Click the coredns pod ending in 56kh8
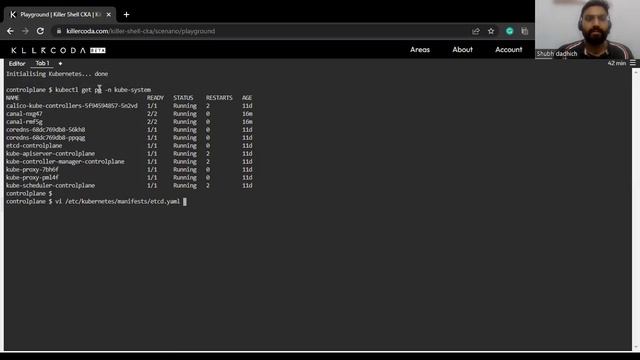Viewport: 640px width, 360px height. [x=45, y=130]
